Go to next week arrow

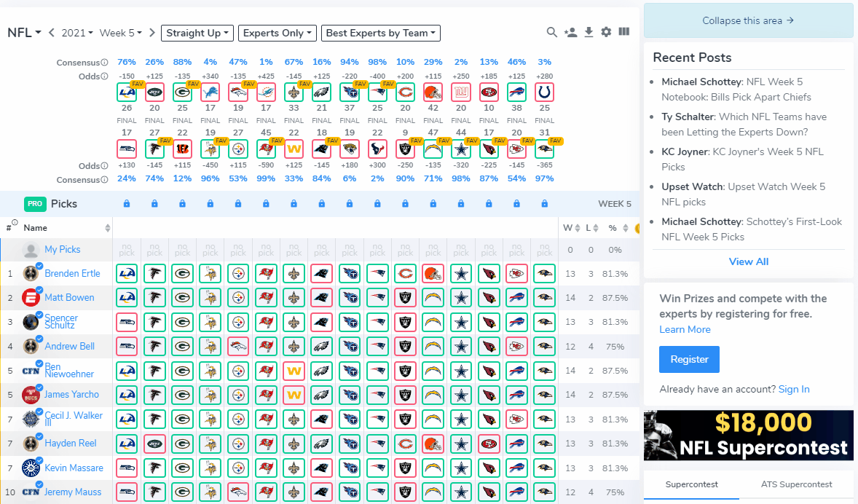[x=152, y=33]
